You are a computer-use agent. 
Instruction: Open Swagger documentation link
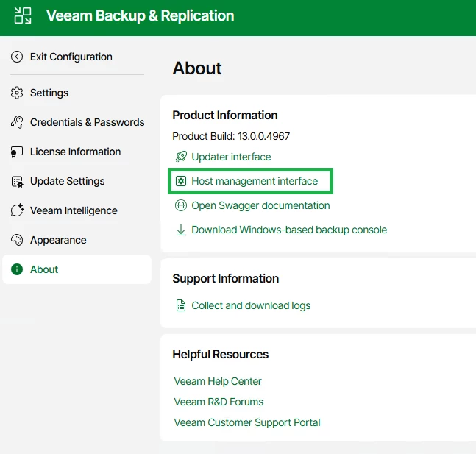pos(260,205)
